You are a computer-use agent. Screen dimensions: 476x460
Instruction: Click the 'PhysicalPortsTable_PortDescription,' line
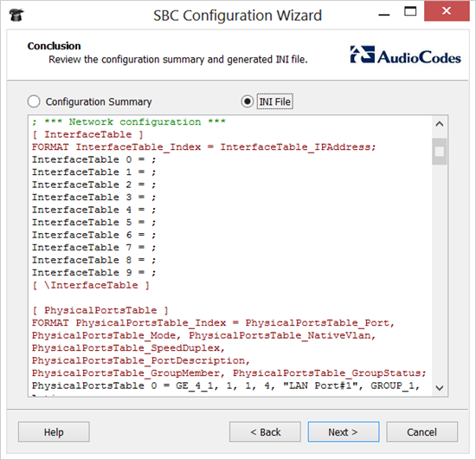coord(141,360)
